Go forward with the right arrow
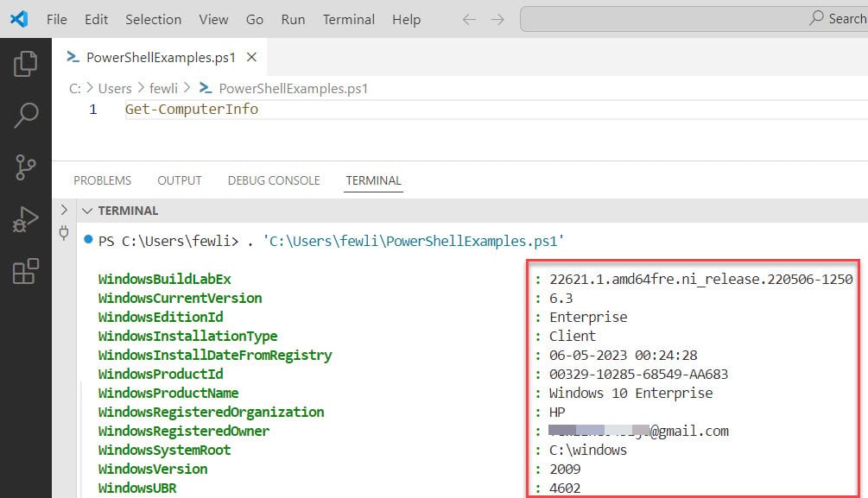This screenshot has height=498, width=868. click(497, 19)
